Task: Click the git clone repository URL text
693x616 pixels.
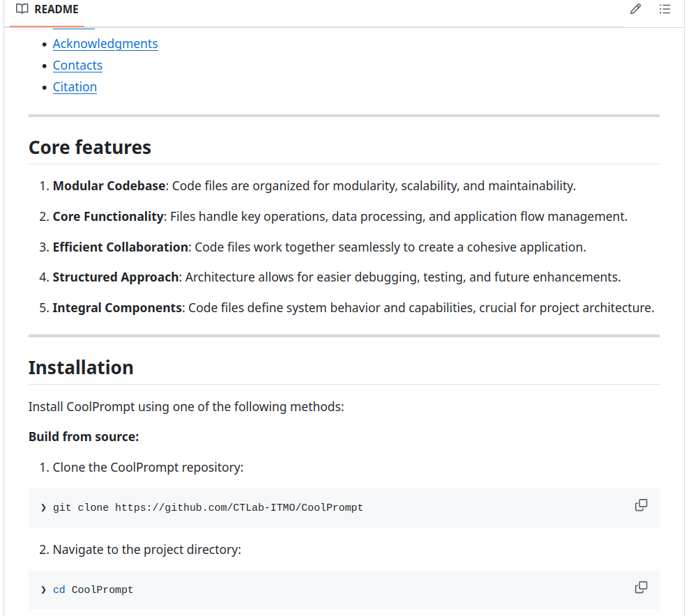Action: 238,508
